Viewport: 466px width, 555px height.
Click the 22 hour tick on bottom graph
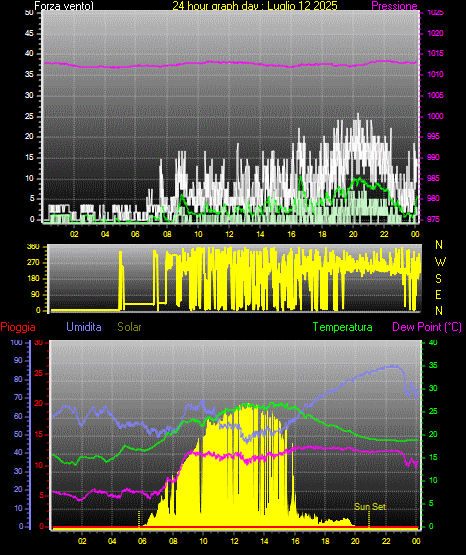click(386, 541)
